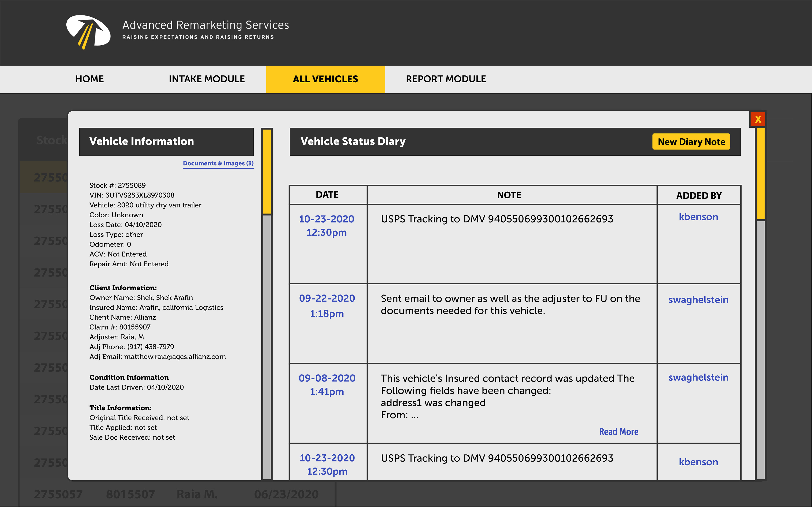Image resolution: width=812 pixels, height=507 pixels.
Task: Open the Documents & Images (3) link
Action: click(x=218, y=163)
